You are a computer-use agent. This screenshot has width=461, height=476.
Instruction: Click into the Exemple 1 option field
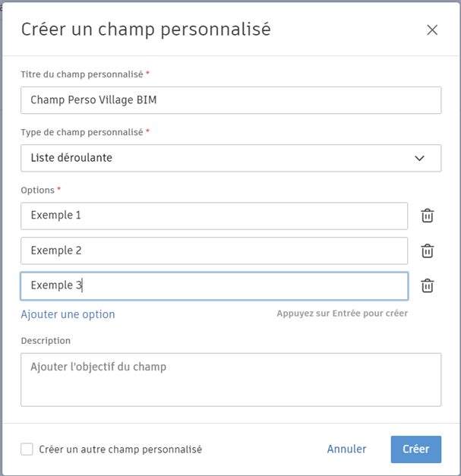coord(214,216)
